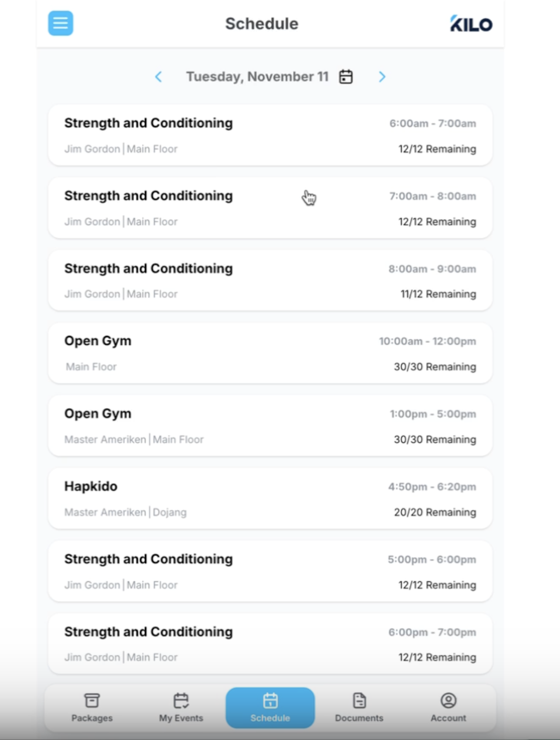Click the KILO logo

coord(471,24)
